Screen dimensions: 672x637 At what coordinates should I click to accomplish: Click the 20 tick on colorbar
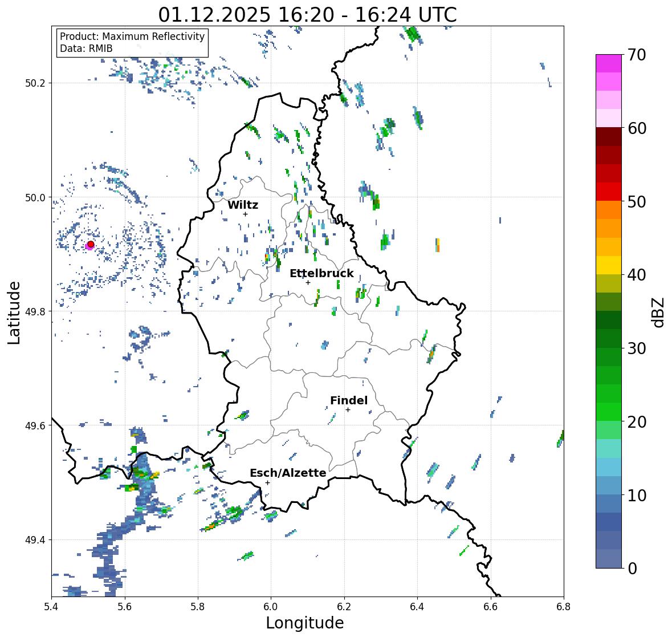[637, 422]
